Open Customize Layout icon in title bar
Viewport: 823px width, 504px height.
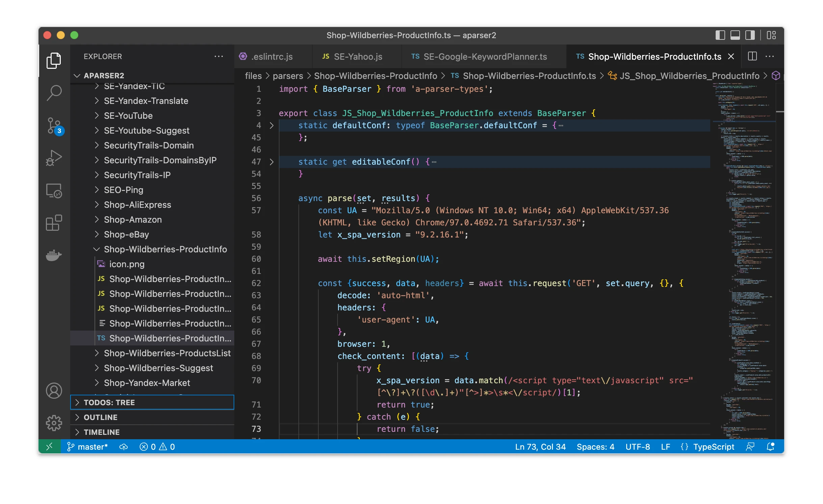point(771,35)
